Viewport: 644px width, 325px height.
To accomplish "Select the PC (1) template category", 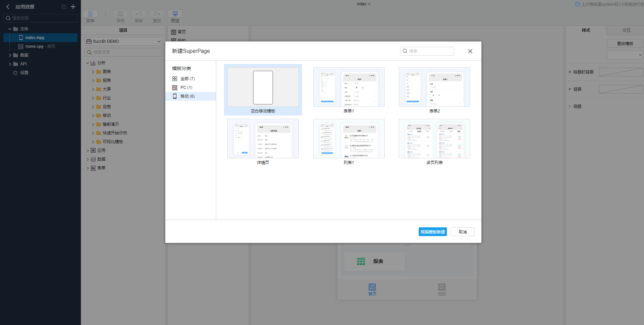I will [186, 88].
